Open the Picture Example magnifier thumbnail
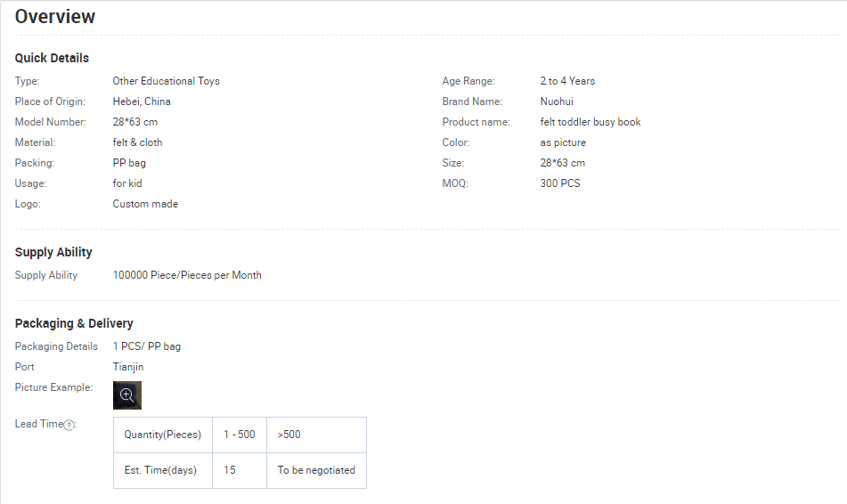The image size is (847, 504). 127,394
